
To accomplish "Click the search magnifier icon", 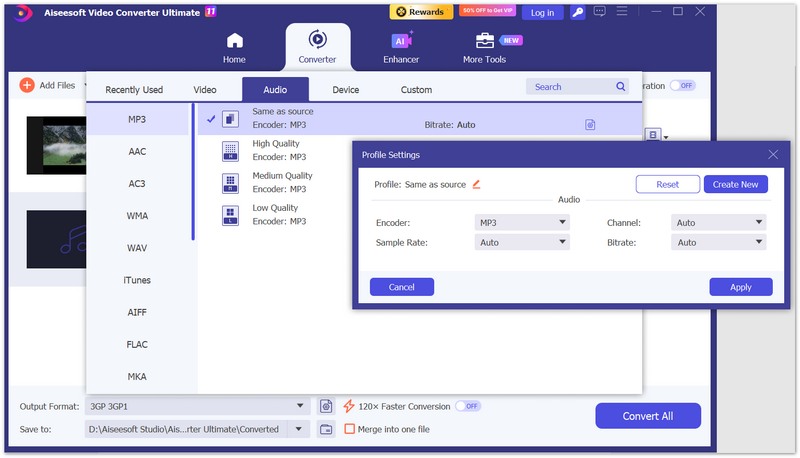I will [621, 87].
